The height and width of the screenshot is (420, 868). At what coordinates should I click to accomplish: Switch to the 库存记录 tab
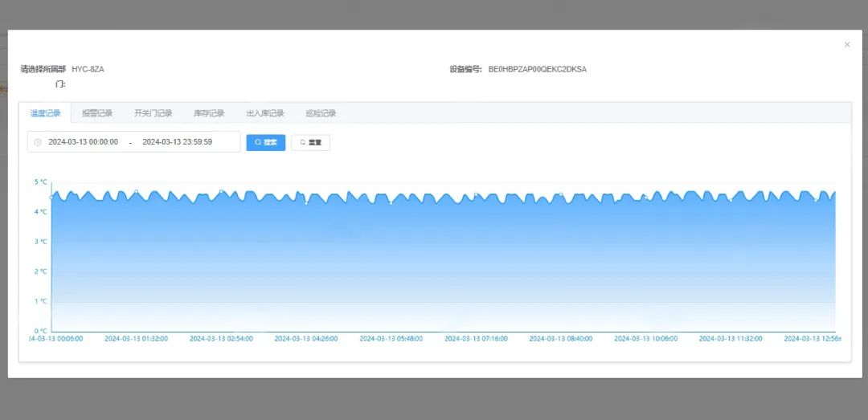[x=209, y=113]
